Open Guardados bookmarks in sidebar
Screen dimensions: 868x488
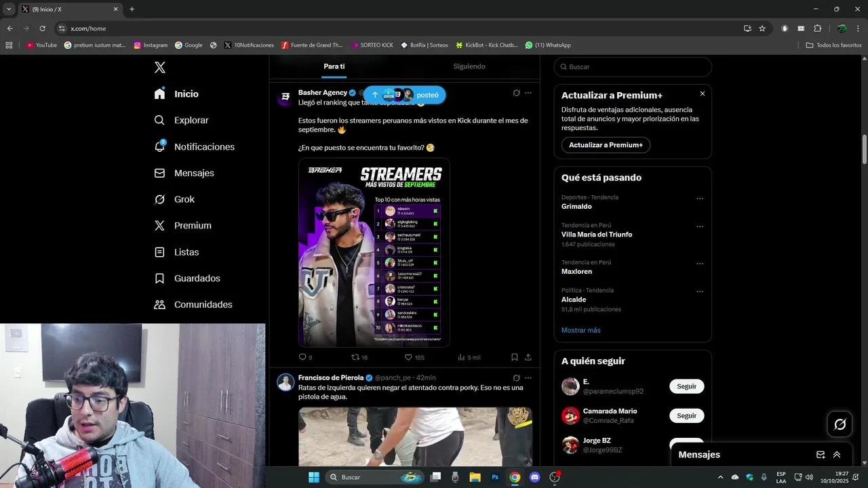pyautogui.click(x=187, y=279)
